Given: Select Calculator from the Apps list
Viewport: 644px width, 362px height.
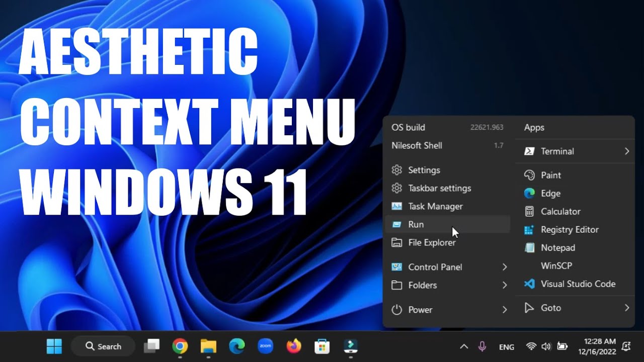Looking at the screenshot, I should click(x=575, y=211).
